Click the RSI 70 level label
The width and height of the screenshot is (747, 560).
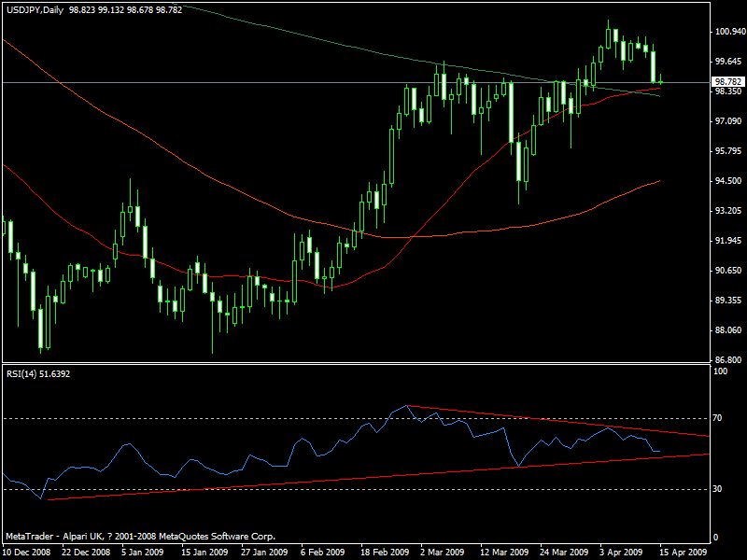point(717,418)
